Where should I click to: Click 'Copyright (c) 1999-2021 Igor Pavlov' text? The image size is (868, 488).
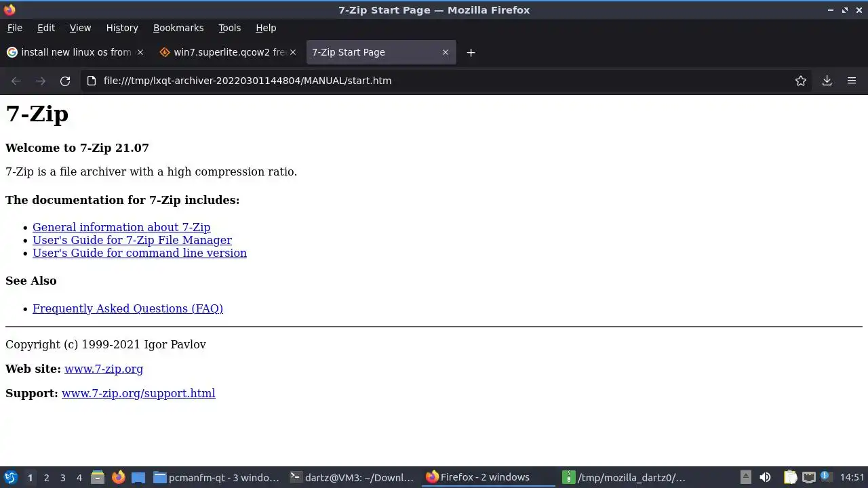[106, 344]
